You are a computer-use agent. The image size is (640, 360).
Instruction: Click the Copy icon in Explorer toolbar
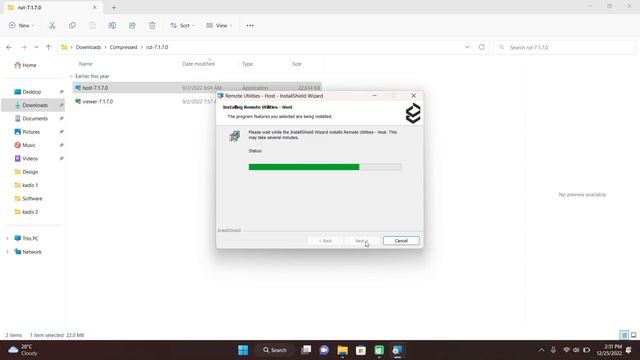(72, 25)
